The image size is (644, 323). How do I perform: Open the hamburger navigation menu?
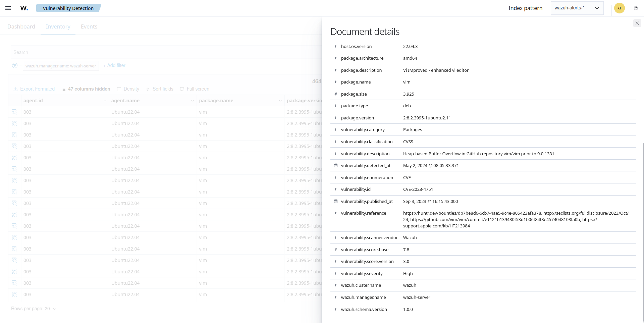8,8
